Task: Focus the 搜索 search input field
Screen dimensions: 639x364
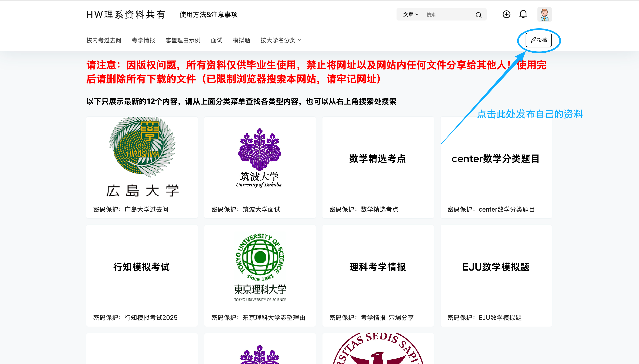Action: (448, 15)
